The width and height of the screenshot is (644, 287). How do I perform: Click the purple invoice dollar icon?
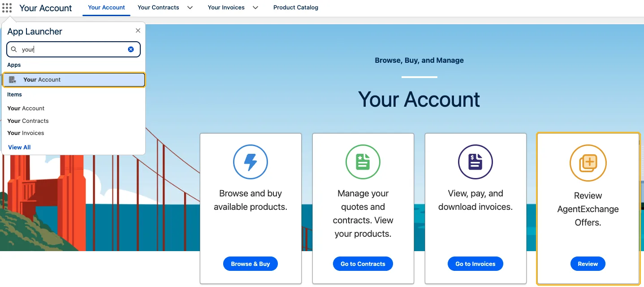coord(475,162)
